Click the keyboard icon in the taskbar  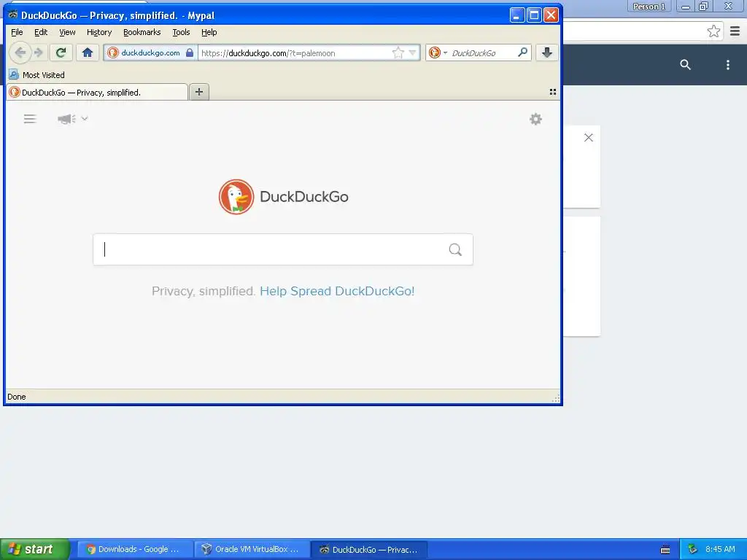point(665,550)
